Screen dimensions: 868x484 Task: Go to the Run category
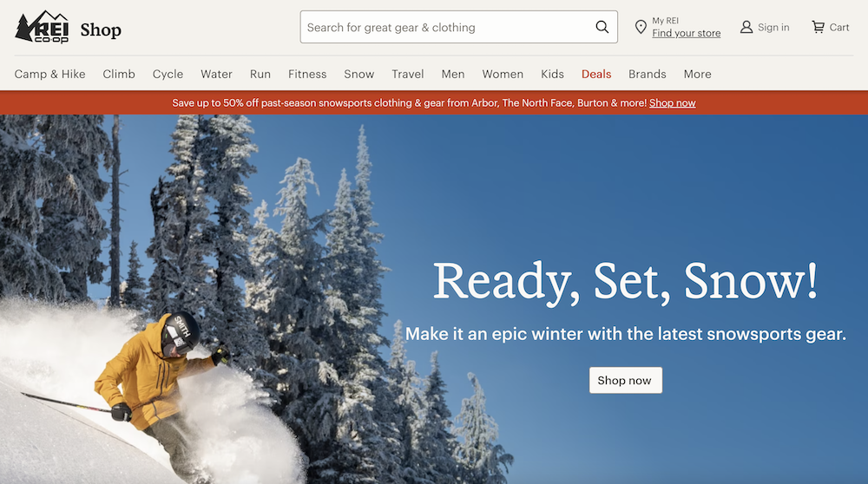coord(260,74)
